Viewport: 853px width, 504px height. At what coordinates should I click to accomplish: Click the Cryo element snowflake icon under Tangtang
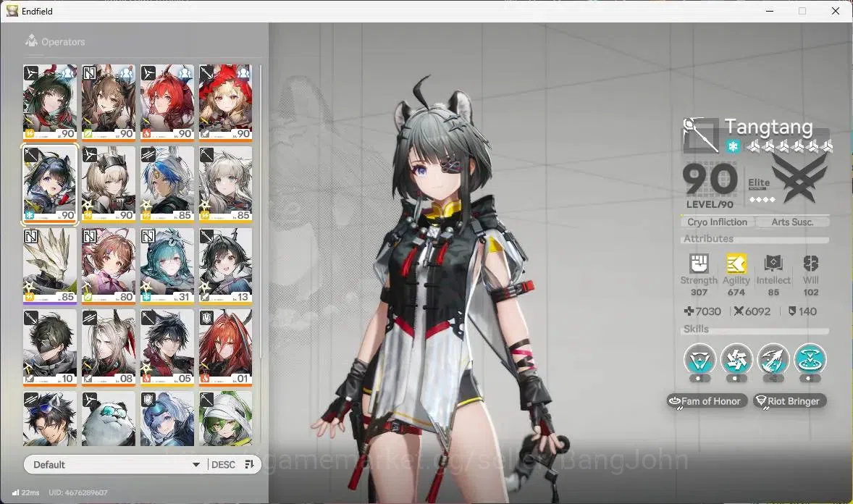coord(734,146)
